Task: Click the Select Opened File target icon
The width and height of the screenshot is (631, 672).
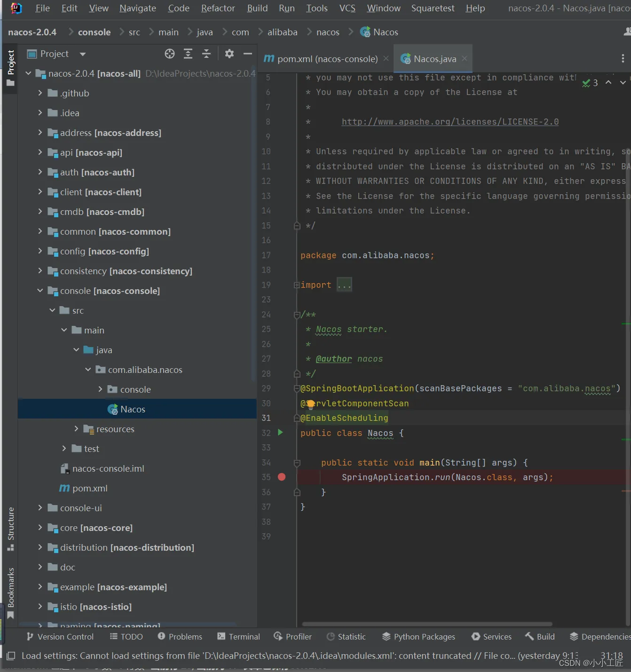Action: point(170,54)
